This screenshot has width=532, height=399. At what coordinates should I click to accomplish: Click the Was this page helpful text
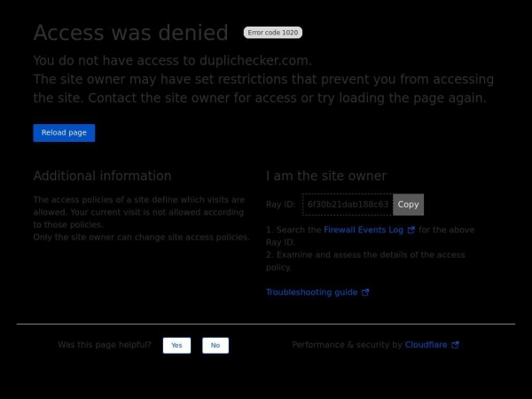pyautogui.click(x=105, y=345)
